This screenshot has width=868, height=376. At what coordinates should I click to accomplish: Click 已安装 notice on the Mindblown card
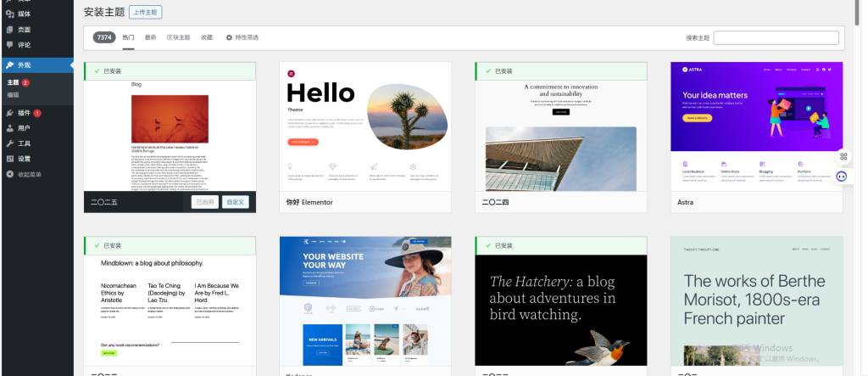[170, 245]
